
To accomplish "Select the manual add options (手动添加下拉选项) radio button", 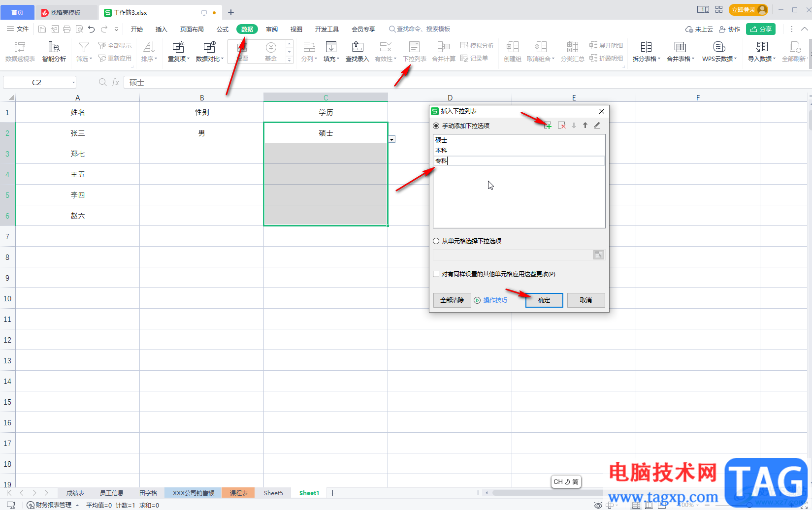I will click(x=436, y=126).
